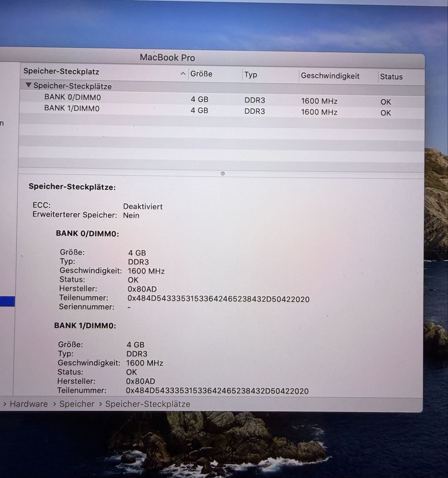Click the MacBook Pro window title
Viewport: 448px width, 478px height.
pos(167,58)
